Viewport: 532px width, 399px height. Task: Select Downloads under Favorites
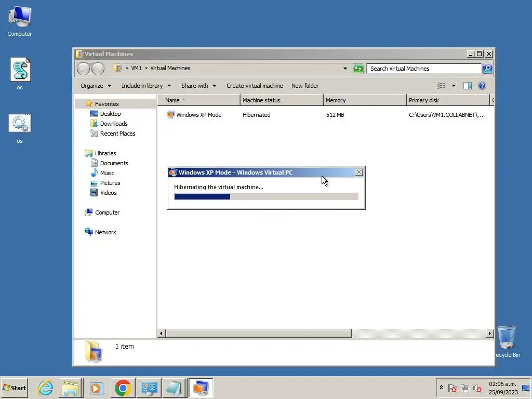pyautogui.click(x=114, y=124)
